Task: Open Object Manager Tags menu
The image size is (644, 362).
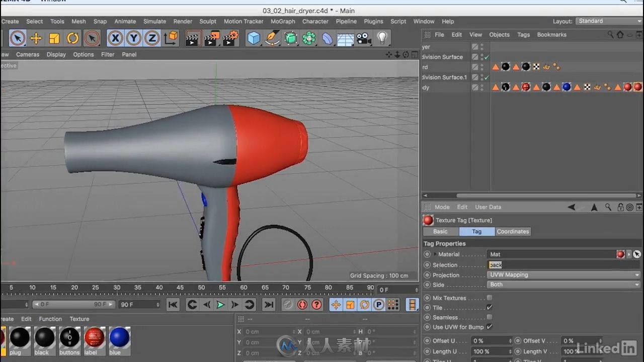Action: point(523,35)
